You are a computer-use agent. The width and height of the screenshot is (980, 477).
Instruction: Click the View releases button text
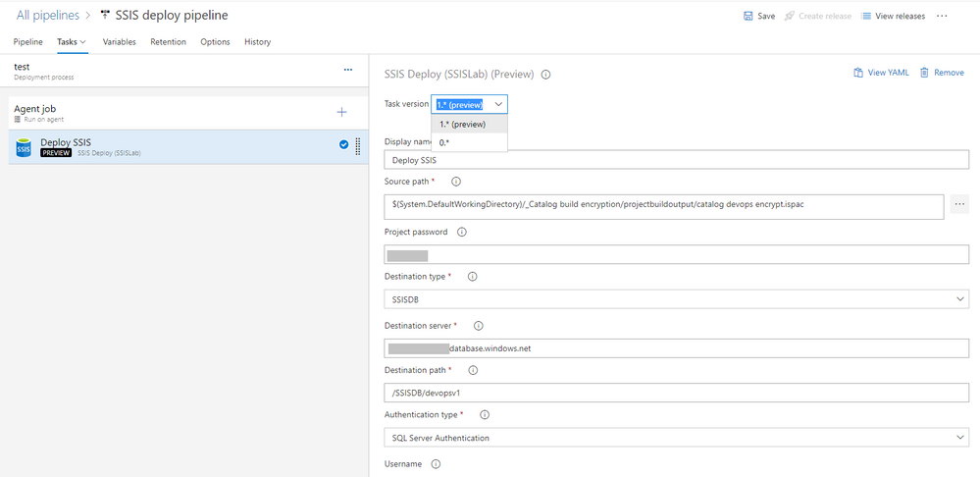click(x=900, y=17)
